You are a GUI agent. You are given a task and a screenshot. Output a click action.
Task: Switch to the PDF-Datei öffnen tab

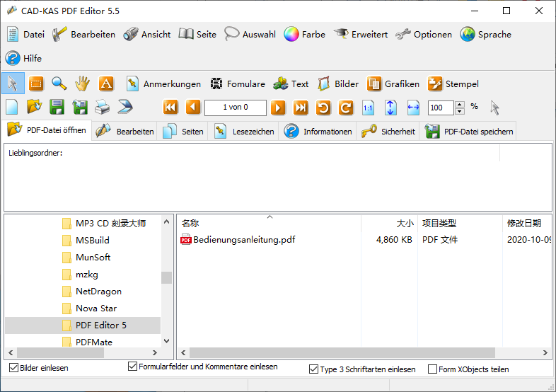tap(47, 130)
